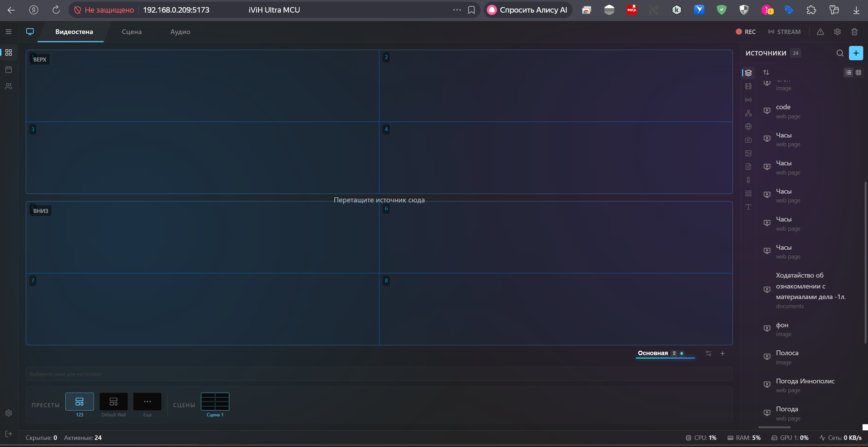This screenshot has height=447, width=868.
Task: Go back with browser back arrow
Action: [x=11, y=10]
